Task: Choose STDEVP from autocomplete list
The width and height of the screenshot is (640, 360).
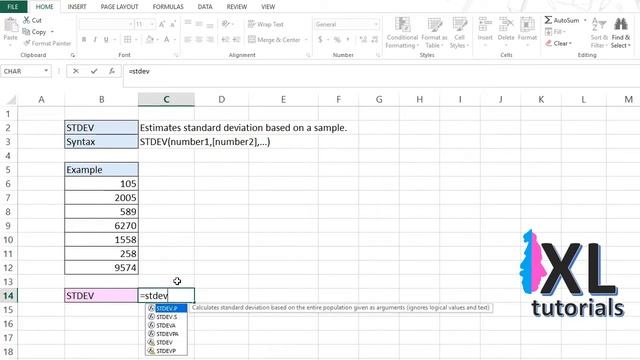Action: [167, 351]
